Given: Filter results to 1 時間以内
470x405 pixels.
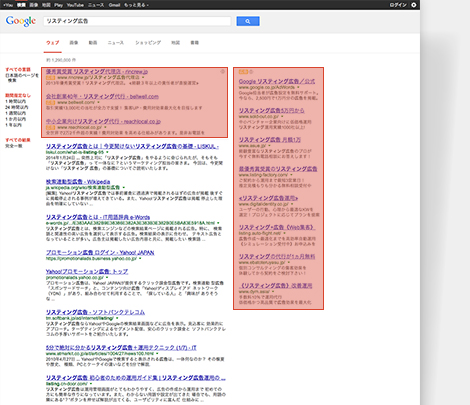Looking at the screenshot, I should click(16, 101).
